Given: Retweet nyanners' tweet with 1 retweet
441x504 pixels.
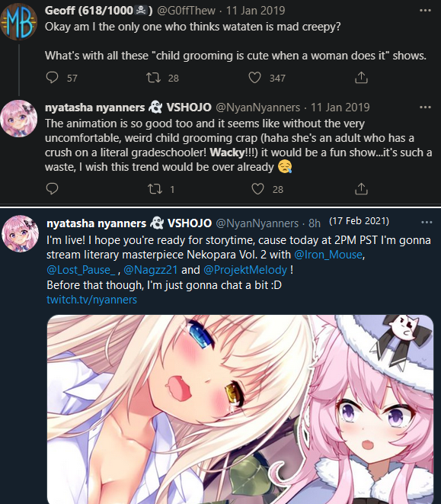Looking at the screenshot, I should [155, 189].
